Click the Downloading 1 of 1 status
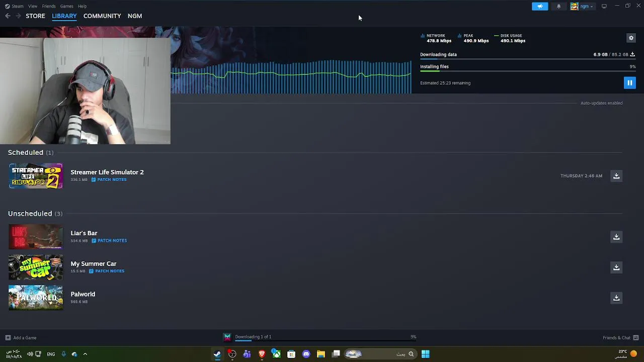The width and height of the screenshot is (644, 362). (x=253, y=337)
